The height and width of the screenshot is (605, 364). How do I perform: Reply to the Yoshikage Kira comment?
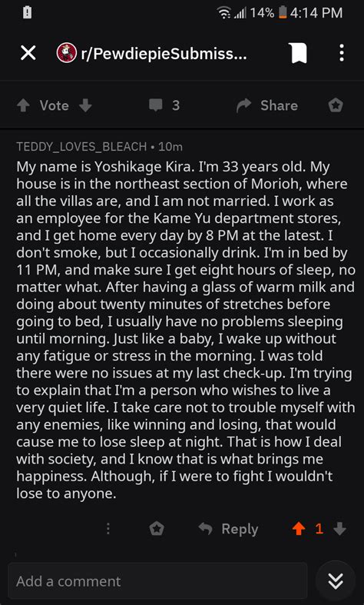(228, 529)
